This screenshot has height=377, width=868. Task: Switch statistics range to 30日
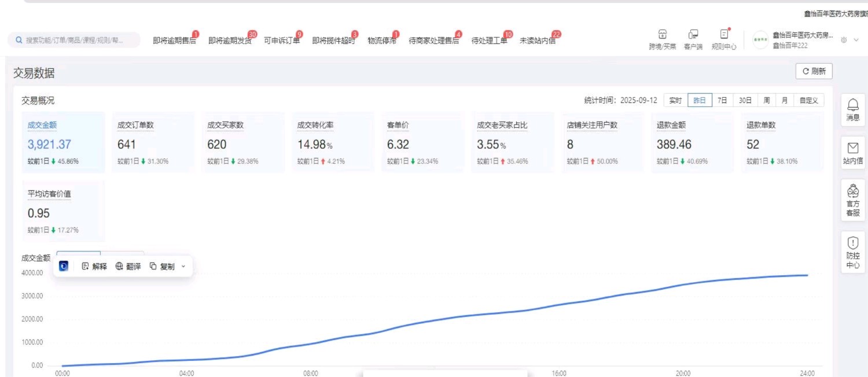745,101
